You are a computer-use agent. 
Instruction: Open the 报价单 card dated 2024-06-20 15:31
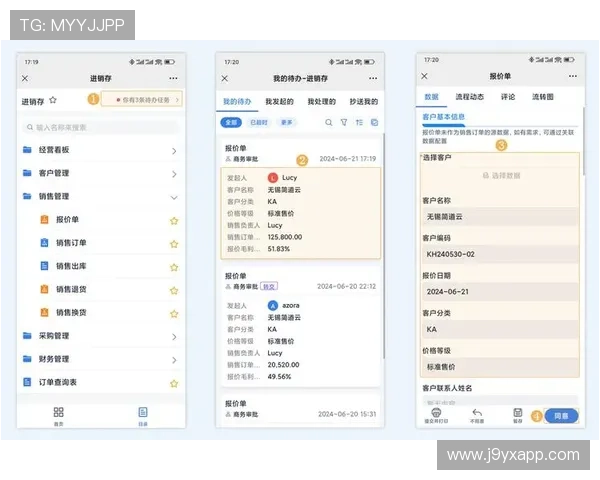[301, 410]
